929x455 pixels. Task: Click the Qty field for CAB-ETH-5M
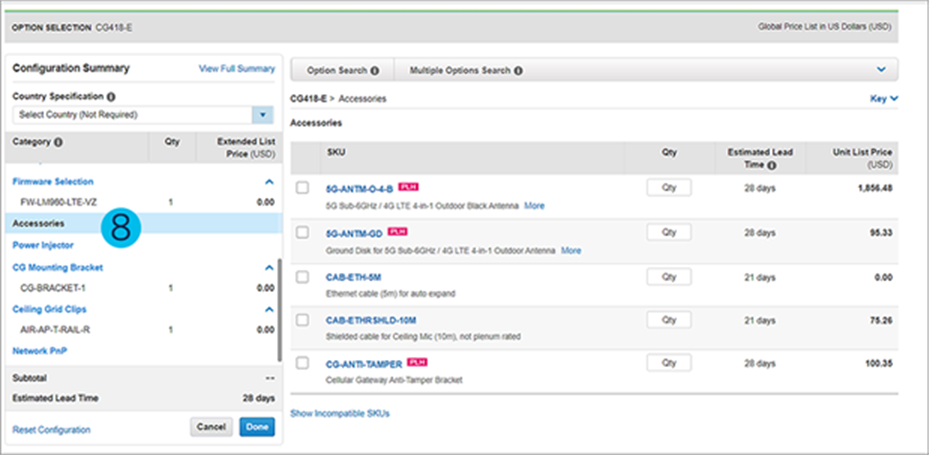tap(669, 277)
